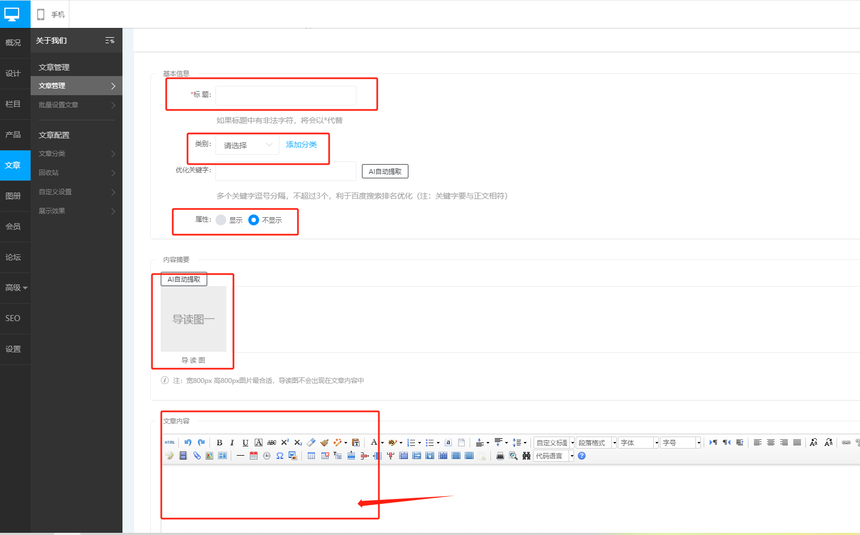
Task: Click the insert table icon
Action: pyautogui.click(x=311, y=456)
